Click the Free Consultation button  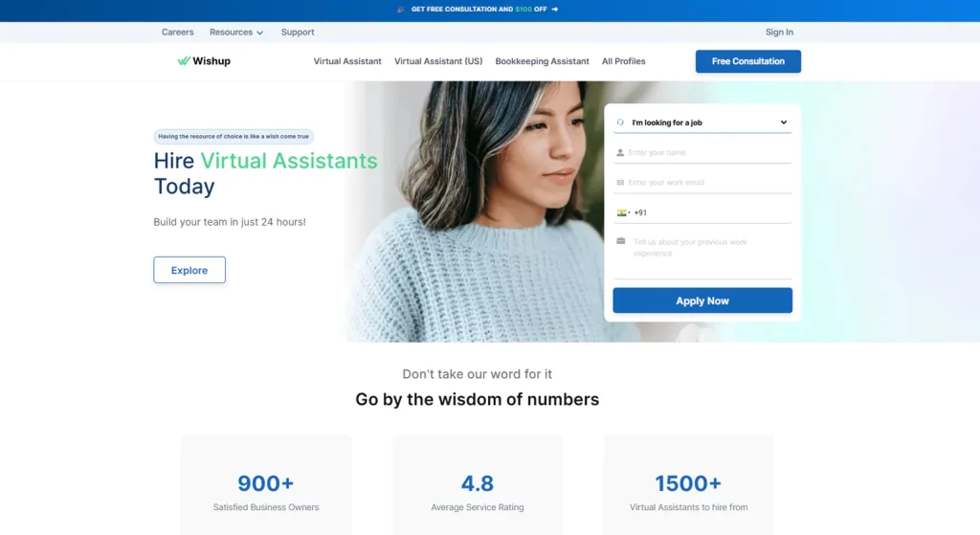(748, 61)
